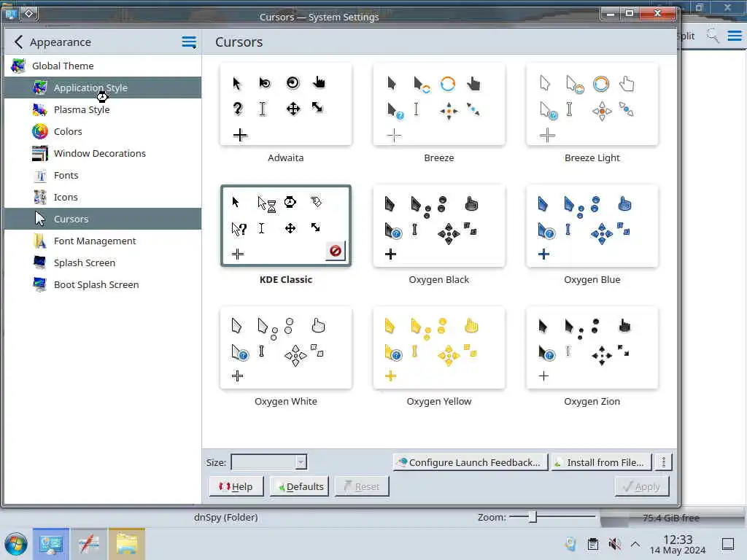
Task: Click the Cursors arrow icon in sidebar
Action: pyautogui.click(x=40, y=219)
